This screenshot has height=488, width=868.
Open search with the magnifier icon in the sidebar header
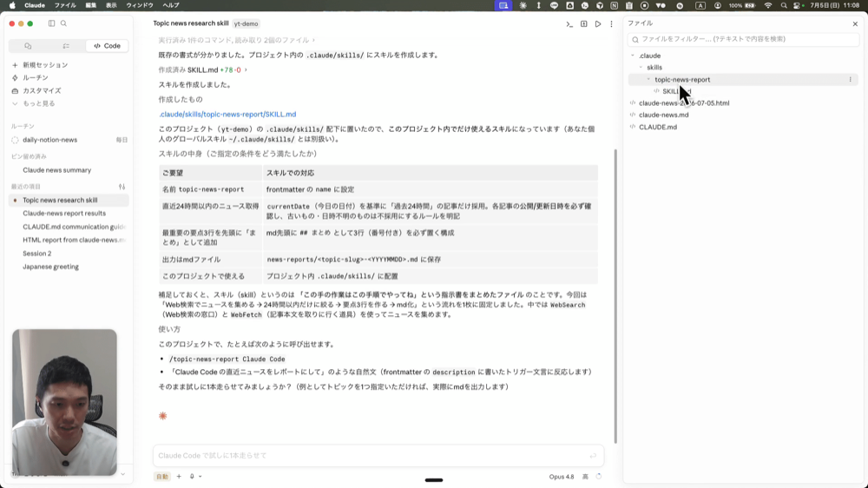[x=63, y=23]
